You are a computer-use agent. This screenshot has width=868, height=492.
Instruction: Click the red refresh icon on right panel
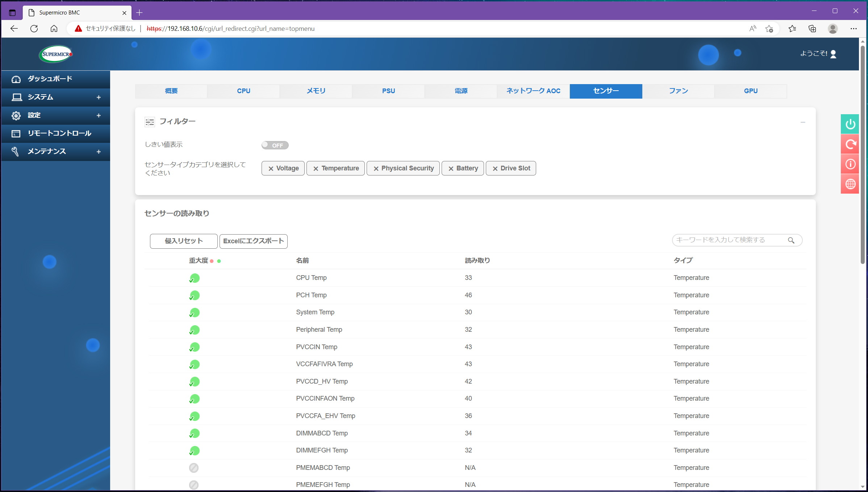point(850,144)
